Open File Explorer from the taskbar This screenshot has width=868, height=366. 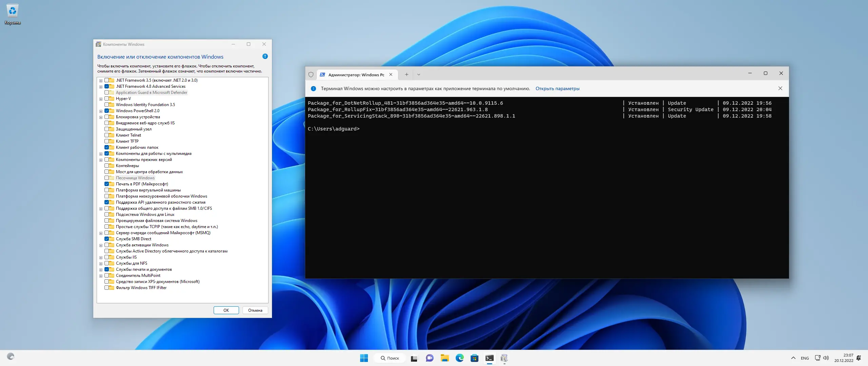[445, 358]
